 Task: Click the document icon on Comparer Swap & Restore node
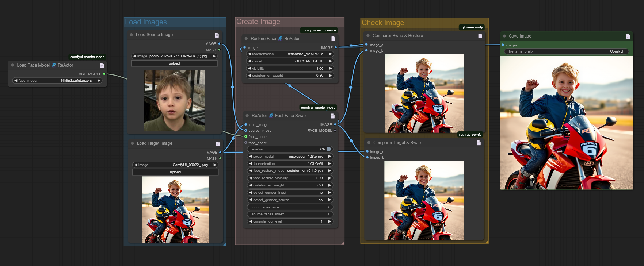[480, 36]
